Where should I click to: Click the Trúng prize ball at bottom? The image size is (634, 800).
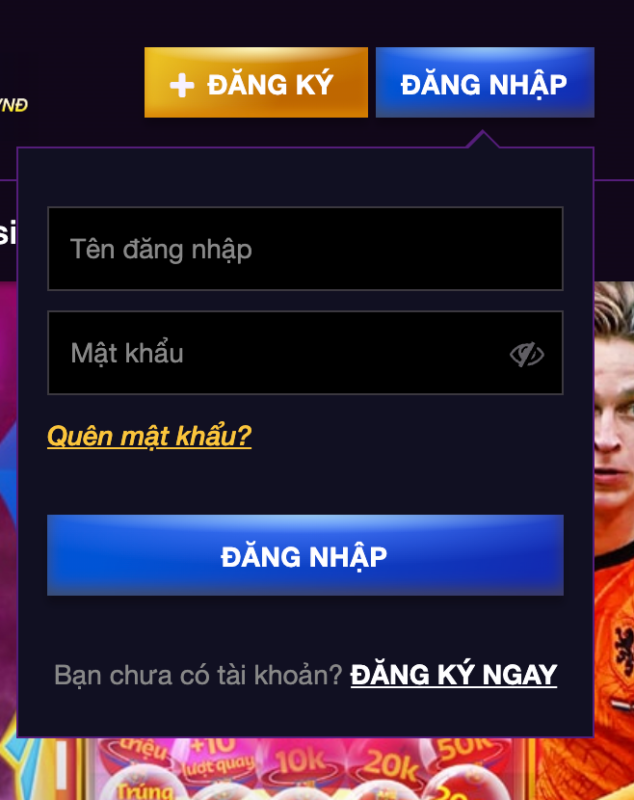click(x=145, y=790)
